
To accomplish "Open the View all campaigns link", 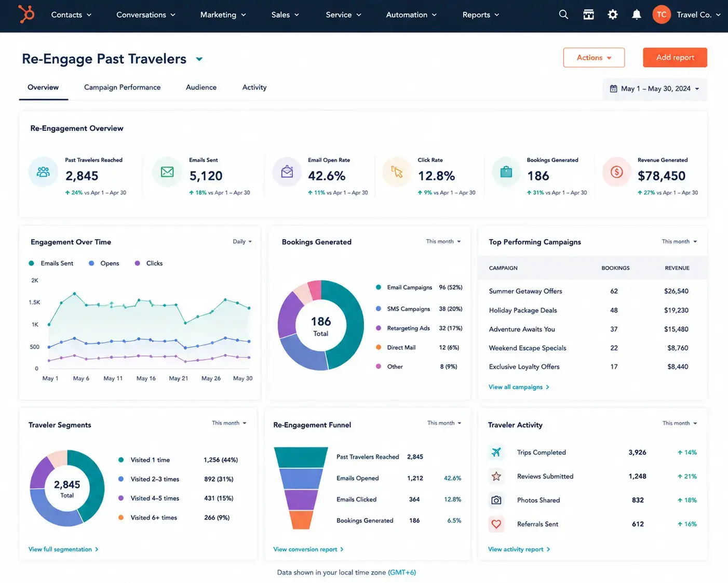I will pos(519,387).
